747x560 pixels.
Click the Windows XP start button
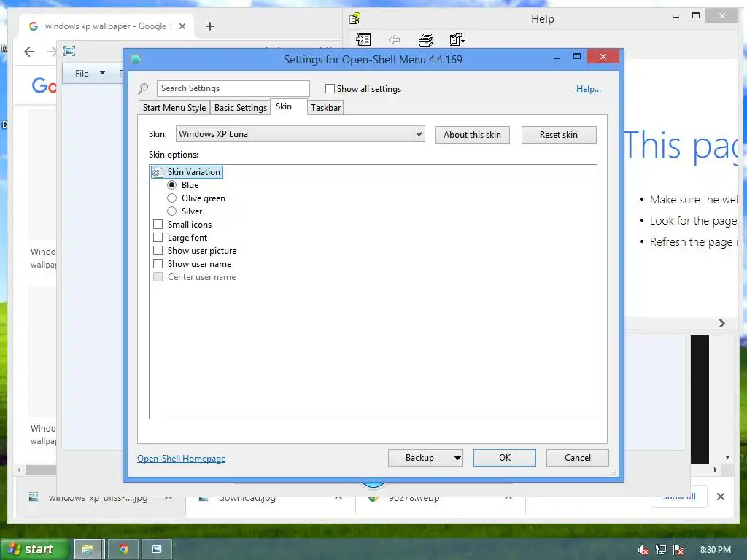point(34,549)
